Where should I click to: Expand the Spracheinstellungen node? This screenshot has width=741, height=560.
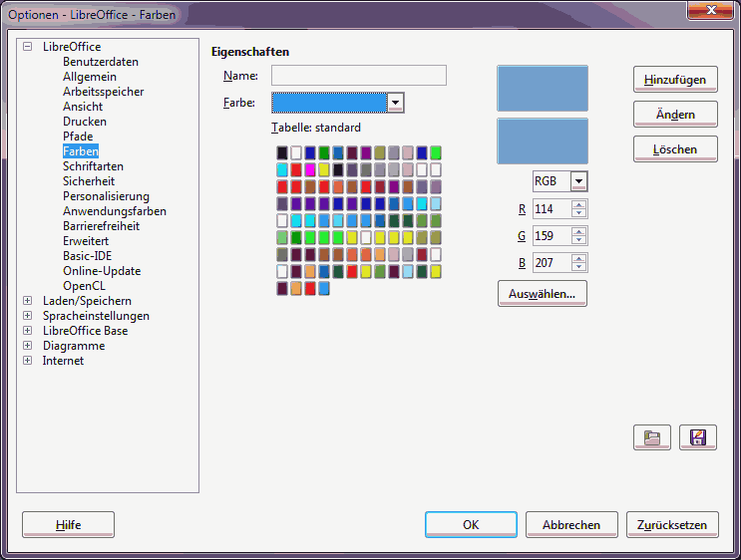pyautogui.click(x=27, y=316)
